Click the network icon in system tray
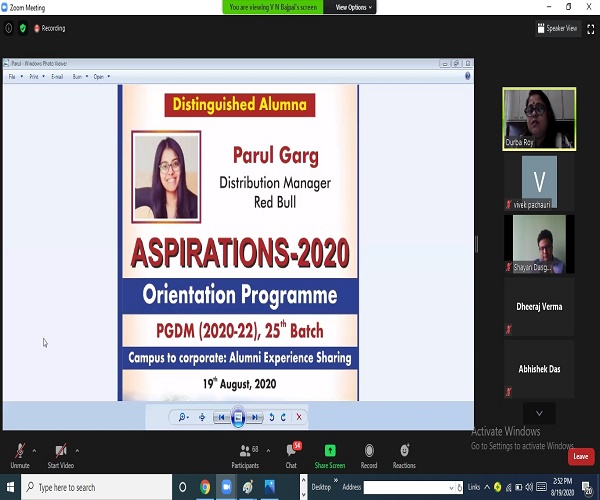The height and width of the screenshot is (500, 600). click(x=509, y=487)
